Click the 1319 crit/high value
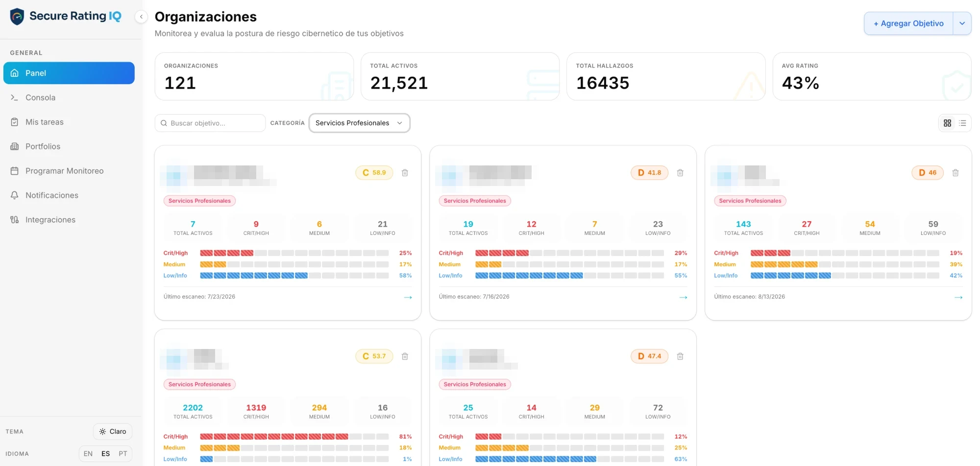This screenshot has width=980, height=466. point(256,408)
